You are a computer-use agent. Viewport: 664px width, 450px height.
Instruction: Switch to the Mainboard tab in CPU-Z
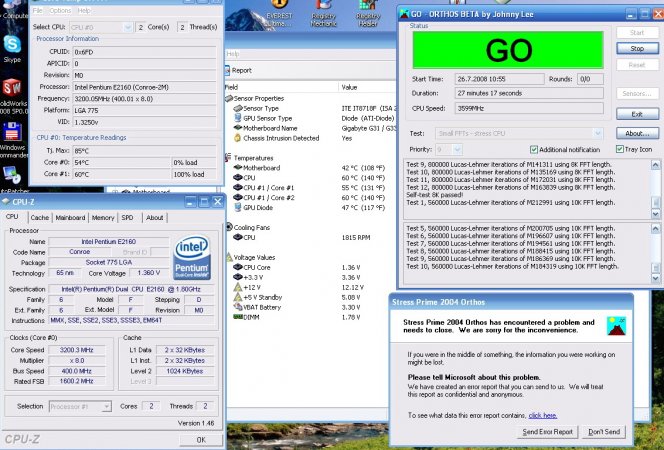[70, 218]
